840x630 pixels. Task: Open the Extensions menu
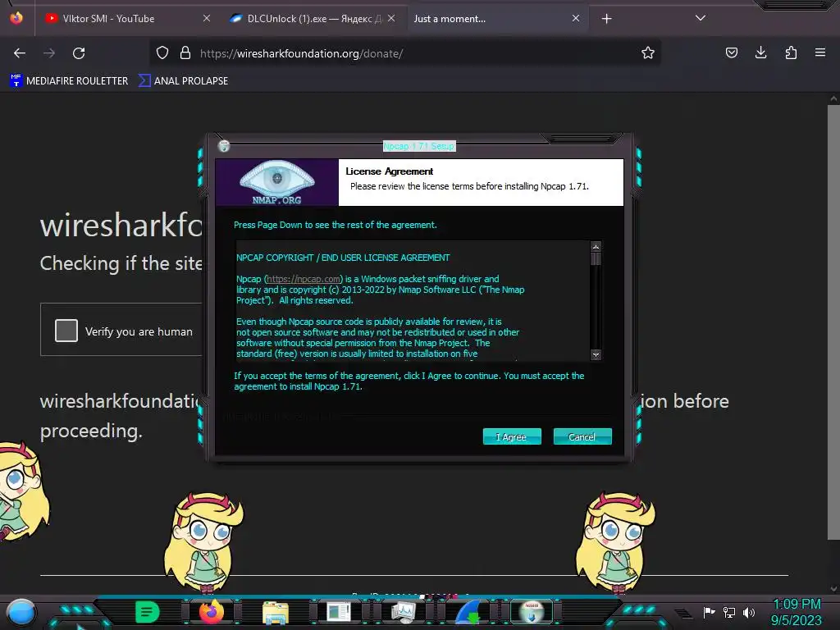791,52
